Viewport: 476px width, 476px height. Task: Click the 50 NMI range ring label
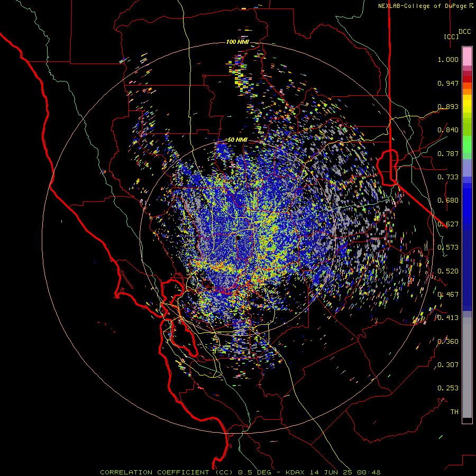coord(237,140)
